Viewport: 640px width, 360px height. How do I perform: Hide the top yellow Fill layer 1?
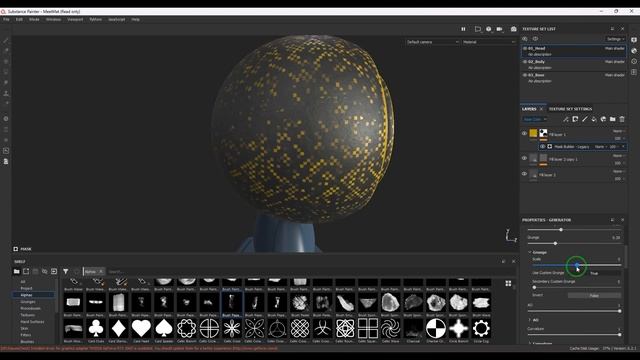[524, 133]
